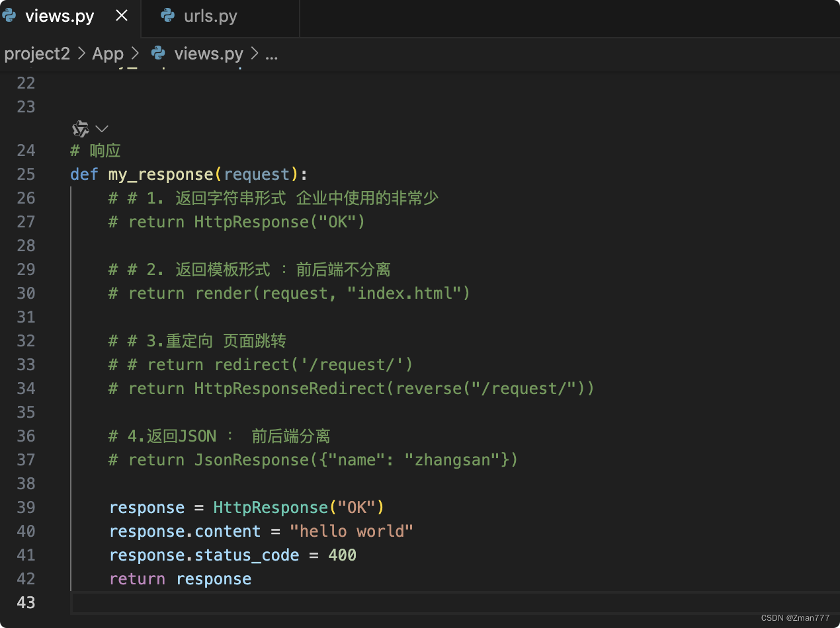The image size is (840, 628).
Task: Select the Python icon in the breadcrumb bar
Action: [157, 54]
